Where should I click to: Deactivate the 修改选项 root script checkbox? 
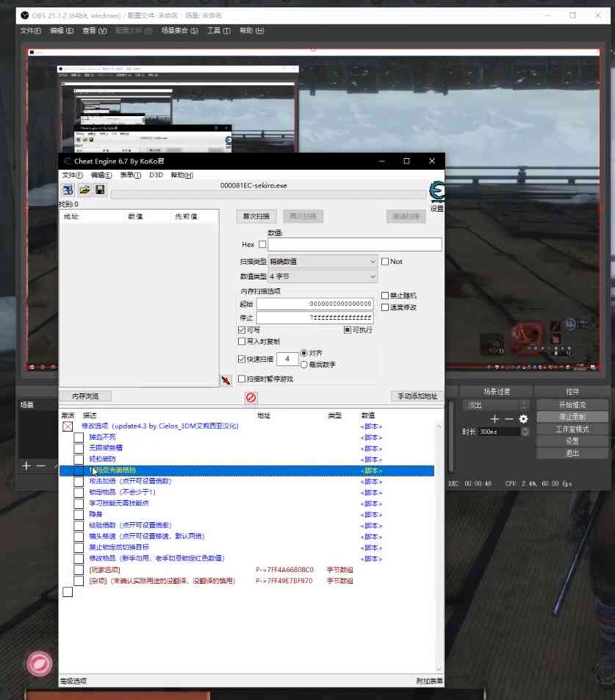68,426
